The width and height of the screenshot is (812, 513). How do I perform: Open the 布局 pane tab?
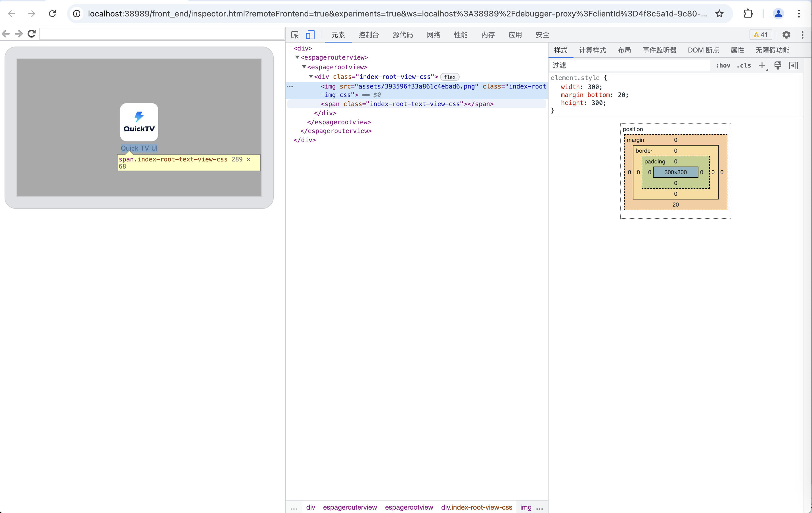(624, 50)
